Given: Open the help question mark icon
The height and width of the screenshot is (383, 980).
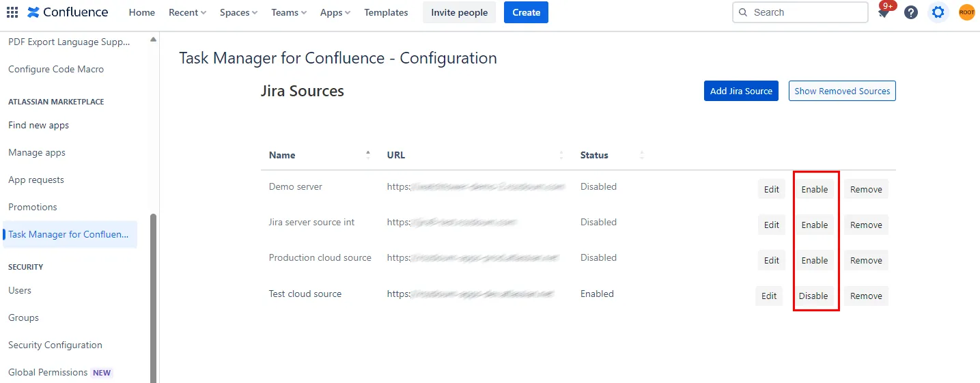Looking at the screenshot, I should 911,12.
